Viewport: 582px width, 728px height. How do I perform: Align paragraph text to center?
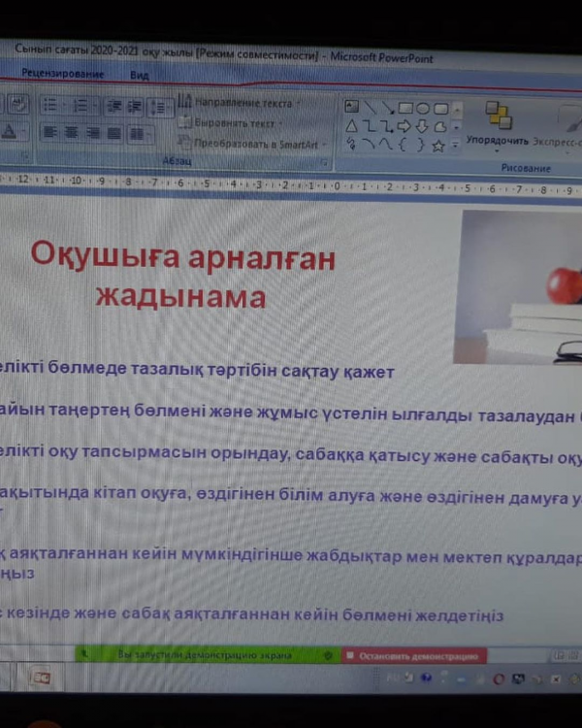[71, 132]
